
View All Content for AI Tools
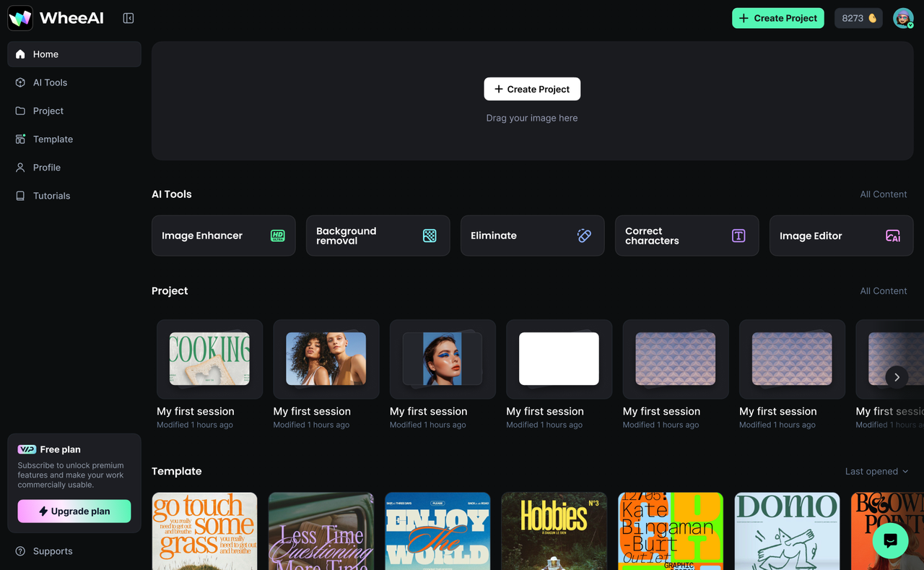tap(883, 194)
